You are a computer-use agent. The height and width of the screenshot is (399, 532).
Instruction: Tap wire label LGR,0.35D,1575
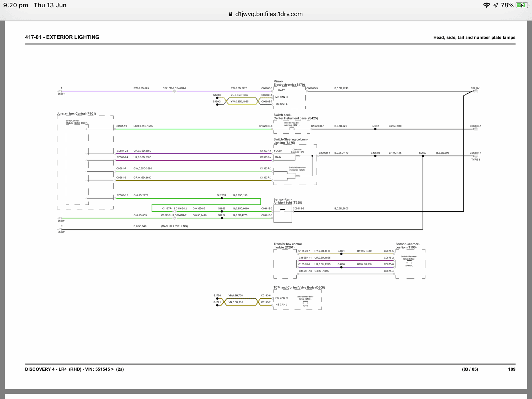pyautogui.click(x=143, y=126)
